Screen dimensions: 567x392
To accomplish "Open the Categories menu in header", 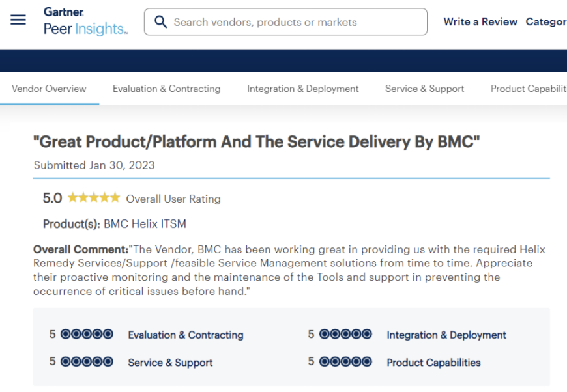I will coord(546,21).
